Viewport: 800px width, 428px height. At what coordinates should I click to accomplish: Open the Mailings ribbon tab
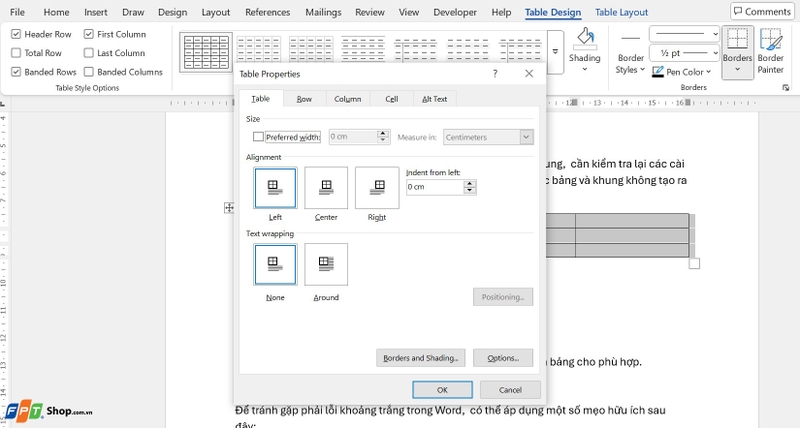[323, 12]
